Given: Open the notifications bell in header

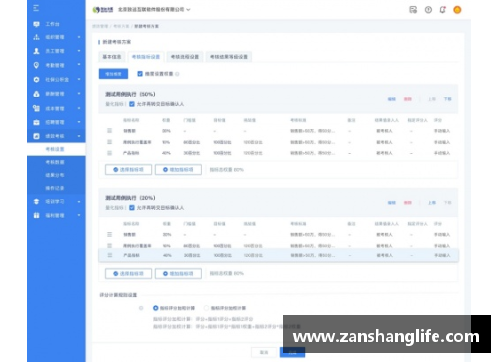Looking at the screenshot, I should [x=443, y=10].
